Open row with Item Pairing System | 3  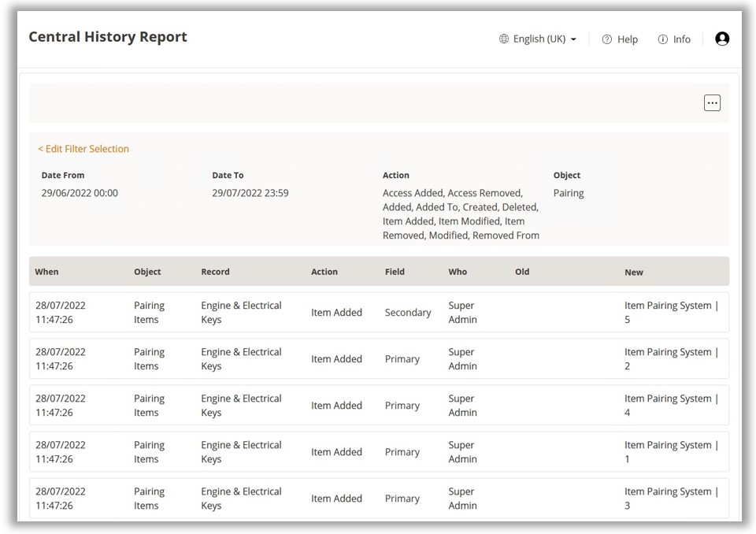[x=379, y=499]
